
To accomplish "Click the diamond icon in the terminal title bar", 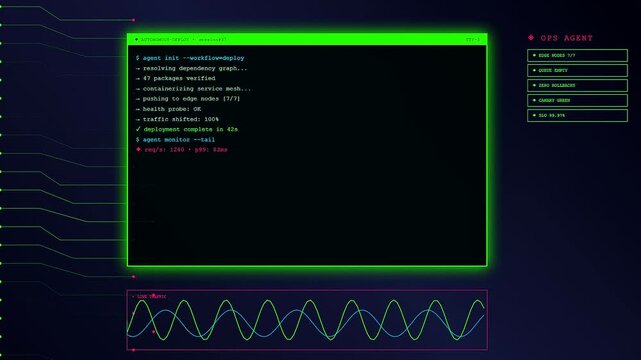I will [137, 40].
